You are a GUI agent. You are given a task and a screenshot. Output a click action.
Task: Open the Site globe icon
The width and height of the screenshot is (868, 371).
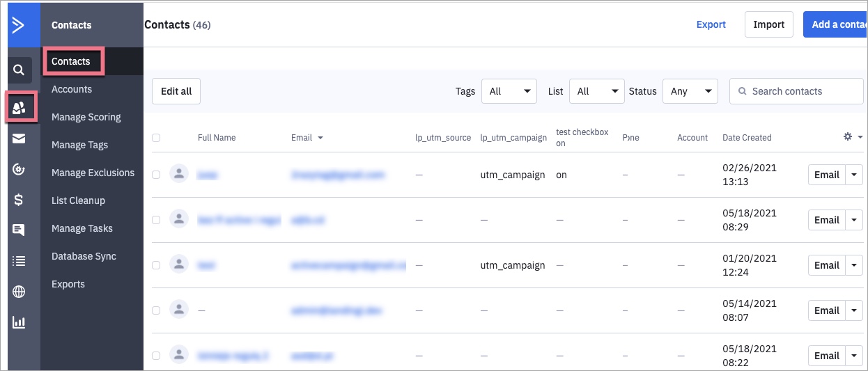click(19, 292)
